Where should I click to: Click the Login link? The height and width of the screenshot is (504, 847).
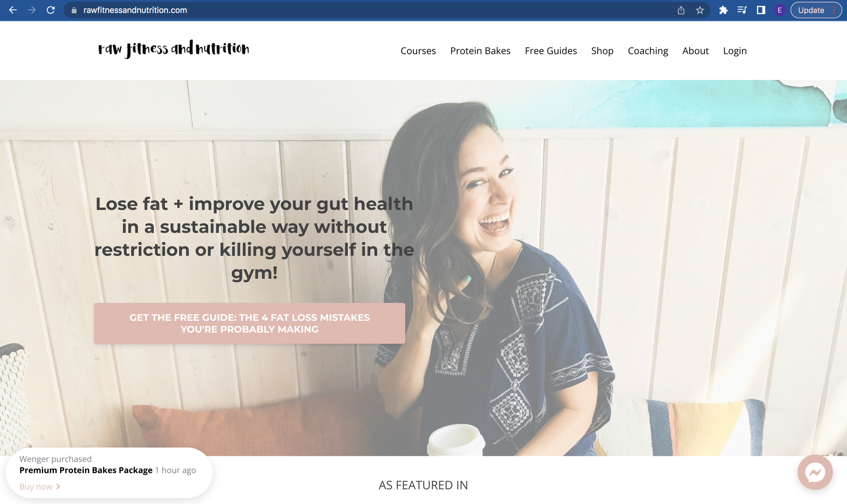click(x=735, y=51)
